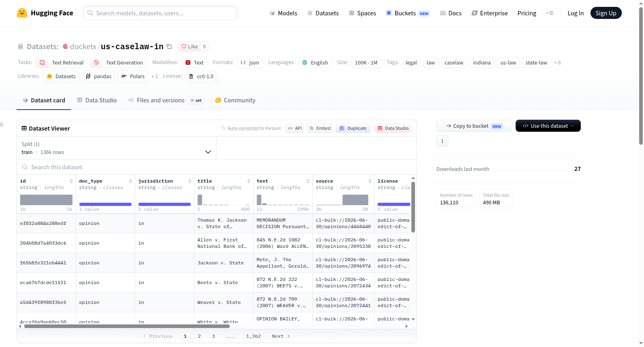Image resolution: width=644 pixels, height=347 pixels.
Task: Click the Log In link
Action: (576, 13)
